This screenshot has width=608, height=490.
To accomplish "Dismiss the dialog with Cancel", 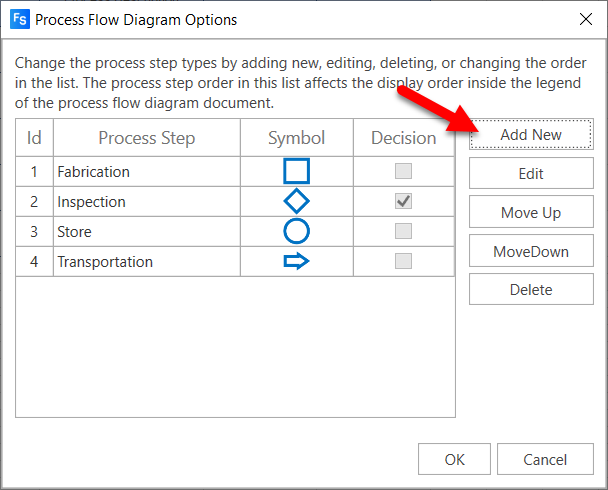I will click(x=545, y=461).
